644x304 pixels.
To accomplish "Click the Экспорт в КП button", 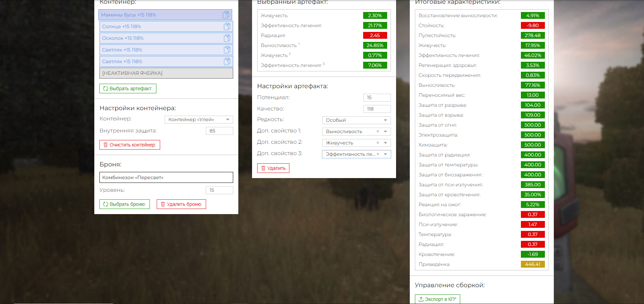I will (x=437, y=299).
